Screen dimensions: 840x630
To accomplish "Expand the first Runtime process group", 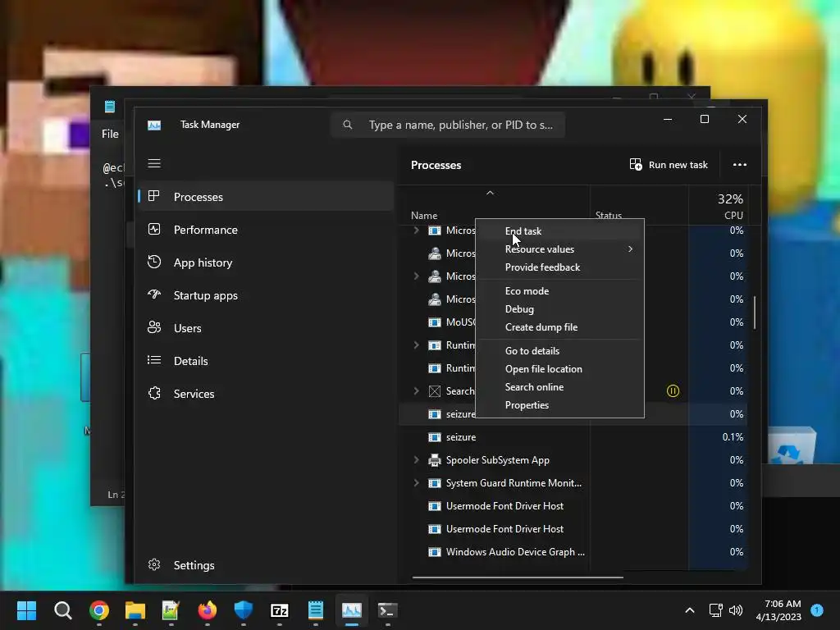I will point(416,345).
